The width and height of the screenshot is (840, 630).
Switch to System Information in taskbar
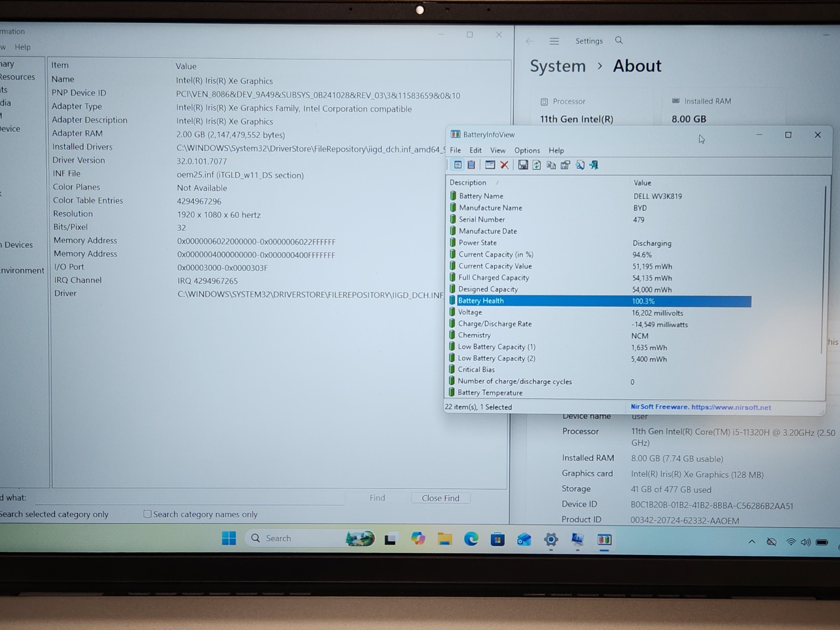pos(577,539)
